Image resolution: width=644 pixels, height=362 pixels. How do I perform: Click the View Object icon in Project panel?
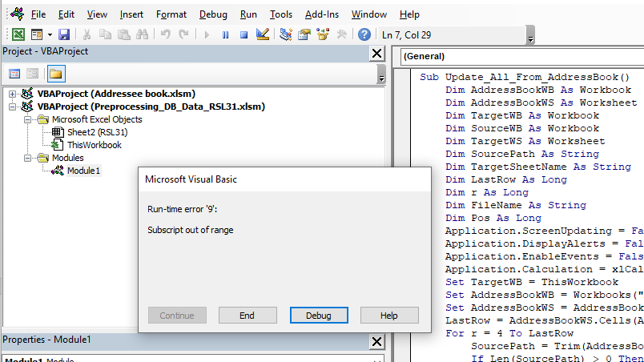click(x=33, y=74)
